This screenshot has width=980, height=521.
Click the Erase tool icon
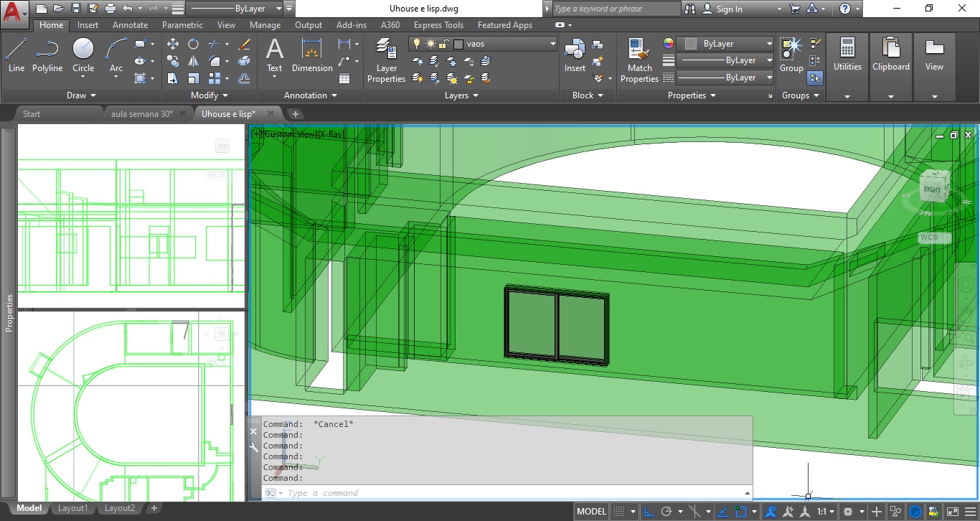[x=244, y=44]
